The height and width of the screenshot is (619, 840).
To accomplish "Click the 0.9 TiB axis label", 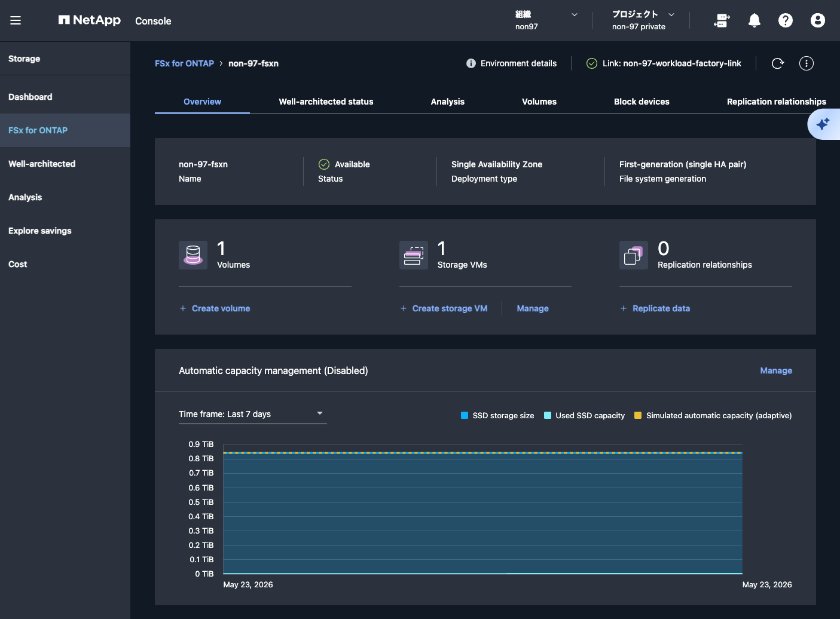I will coord(201,444).
